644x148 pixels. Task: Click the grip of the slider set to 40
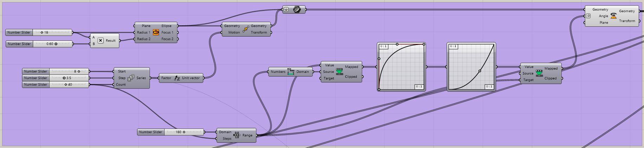point(66,84)
